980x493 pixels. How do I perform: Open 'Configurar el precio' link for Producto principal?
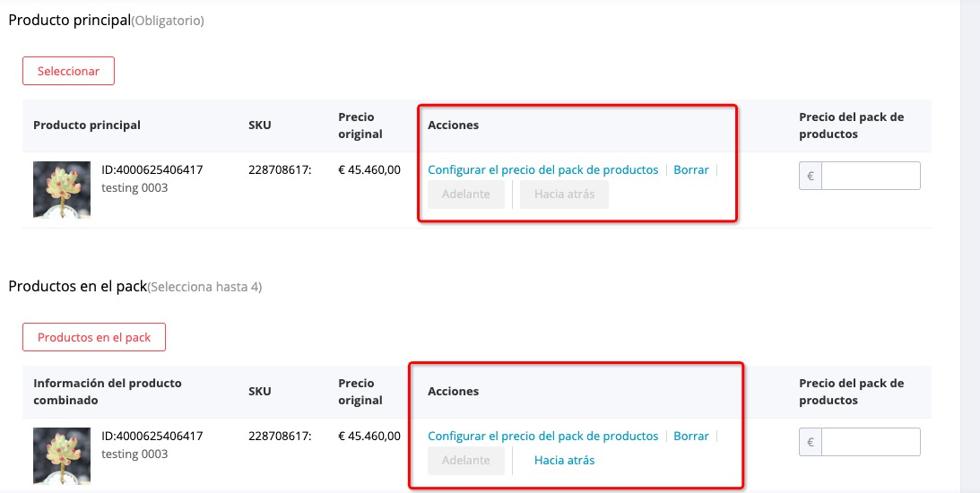(542, 169)
